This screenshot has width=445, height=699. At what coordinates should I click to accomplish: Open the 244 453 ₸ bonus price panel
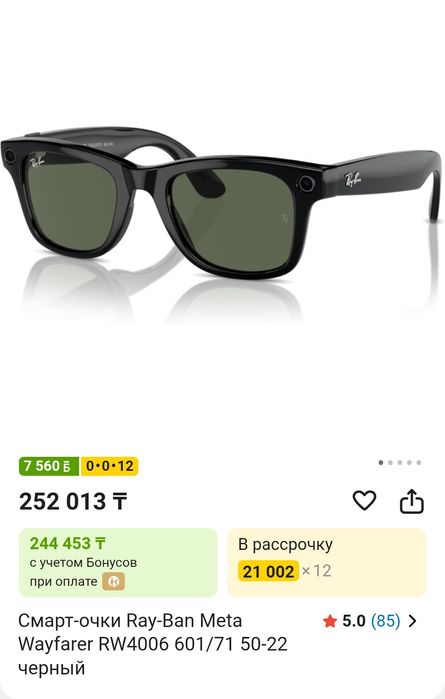click(118, 562)
